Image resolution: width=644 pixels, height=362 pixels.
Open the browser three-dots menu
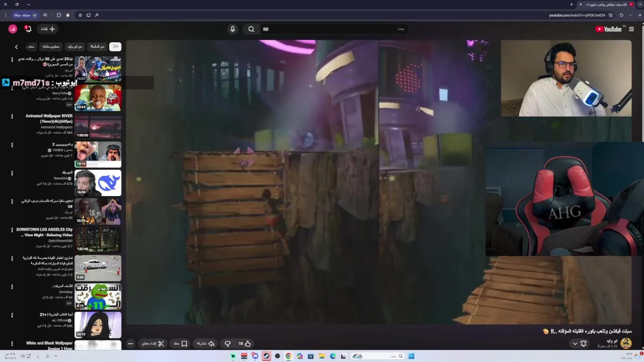click(5, 15)
